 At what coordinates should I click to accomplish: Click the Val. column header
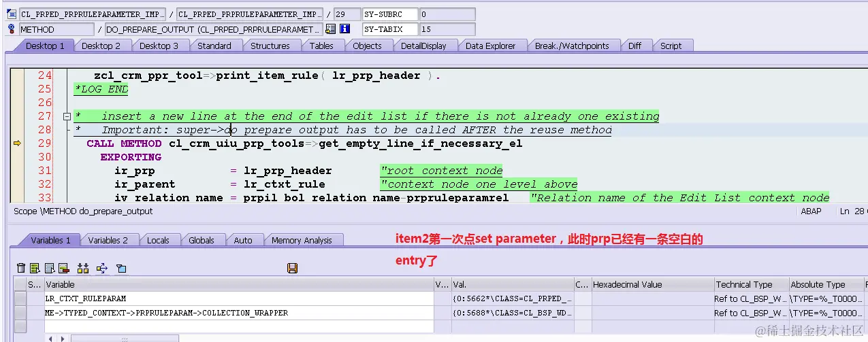pyautogui.click(x=513, y=284)
